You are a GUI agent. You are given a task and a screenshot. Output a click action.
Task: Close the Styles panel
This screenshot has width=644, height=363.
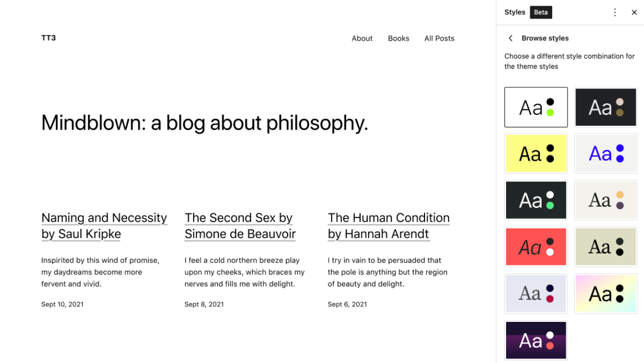click(634, 12)
